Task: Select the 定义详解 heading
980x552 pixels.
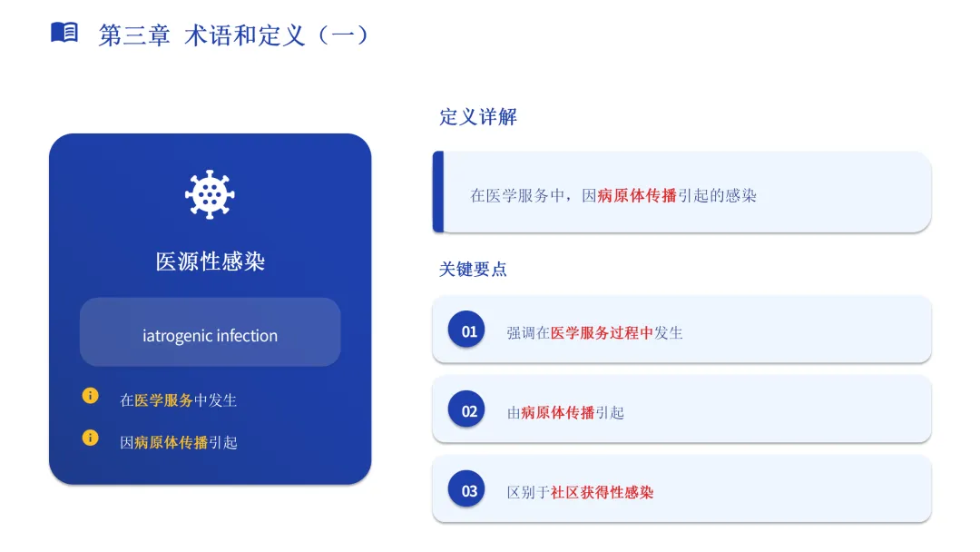Action: pyautogui.click(x=477, y=117)
